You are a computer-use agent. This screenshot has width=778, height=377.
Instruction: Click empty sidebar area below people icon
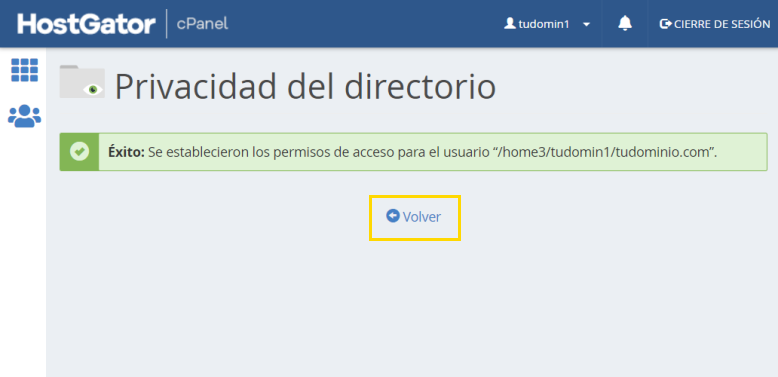click(23, 248)
